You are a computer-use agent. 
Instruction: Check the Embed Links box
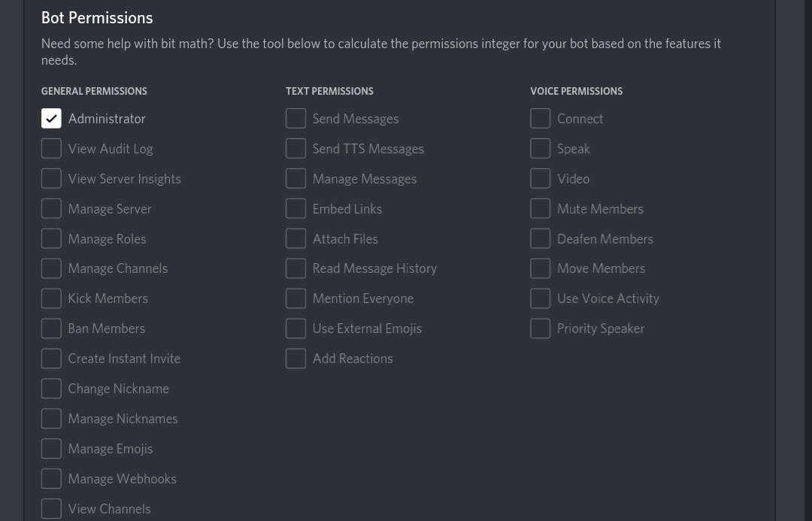[x=295, y=209]
